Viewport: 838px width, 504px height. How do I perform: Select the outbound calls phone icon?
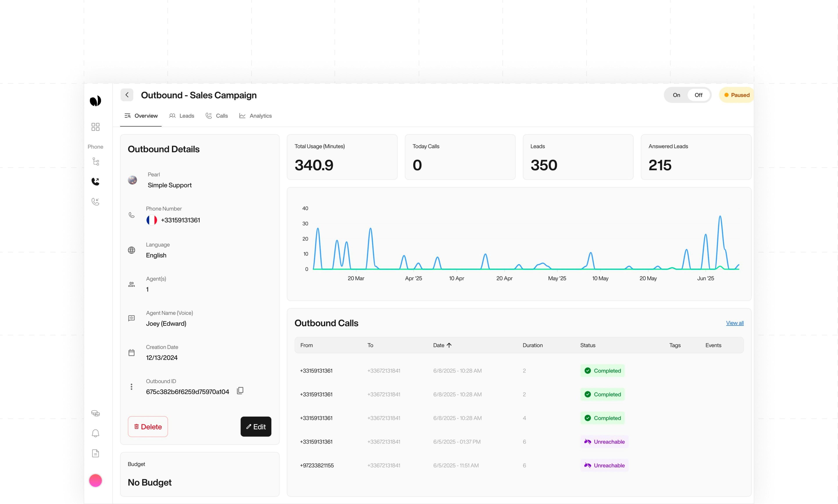[96, 181]
